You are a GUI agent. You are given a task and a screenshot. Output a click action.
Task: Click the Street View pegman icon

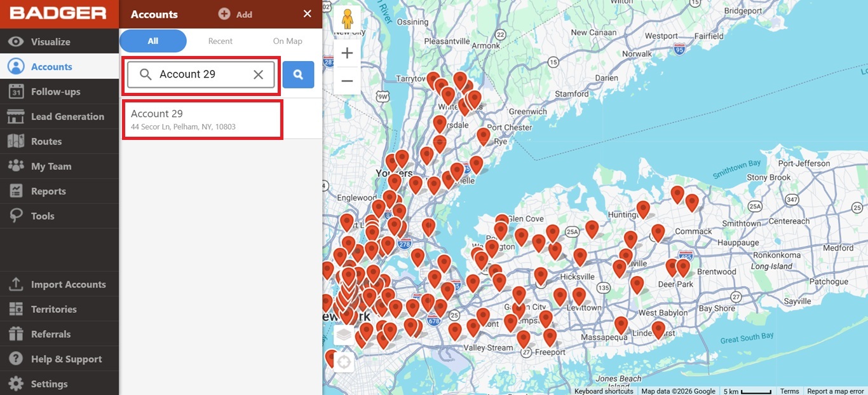pyautogui.click(x=347, y=19)
